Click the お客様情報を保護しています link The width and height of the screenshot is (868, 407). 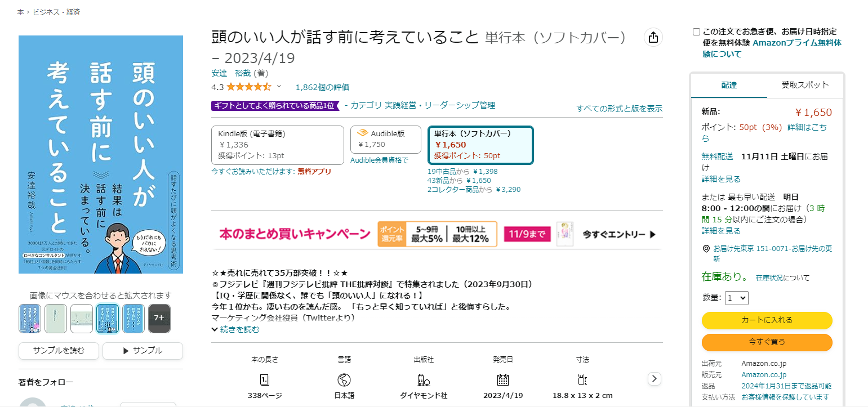point(785,397)
